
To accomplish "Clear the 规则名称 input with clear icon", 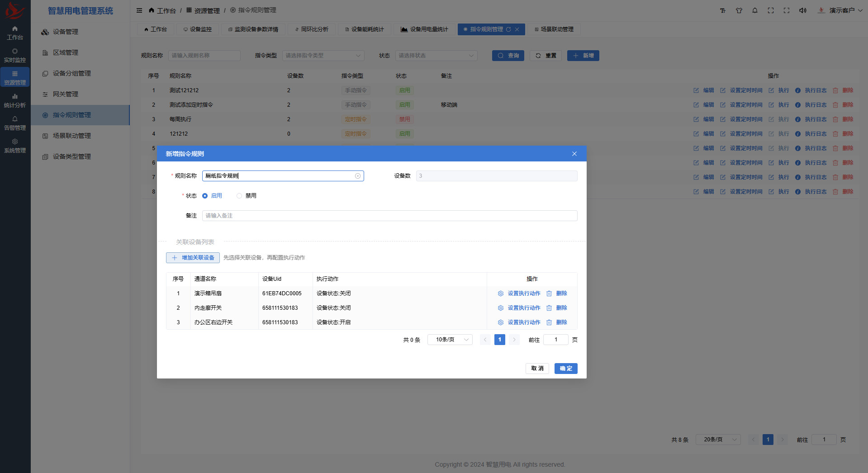I will pyautogui.click(x=358, y=176).
